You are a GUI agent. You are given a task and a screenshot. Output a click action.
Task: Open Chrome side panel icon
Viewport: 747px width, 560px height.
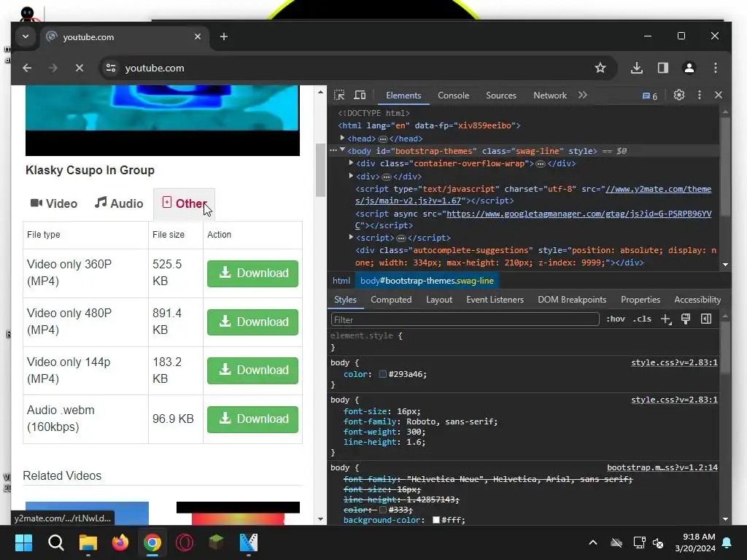(x=662, y=68)
